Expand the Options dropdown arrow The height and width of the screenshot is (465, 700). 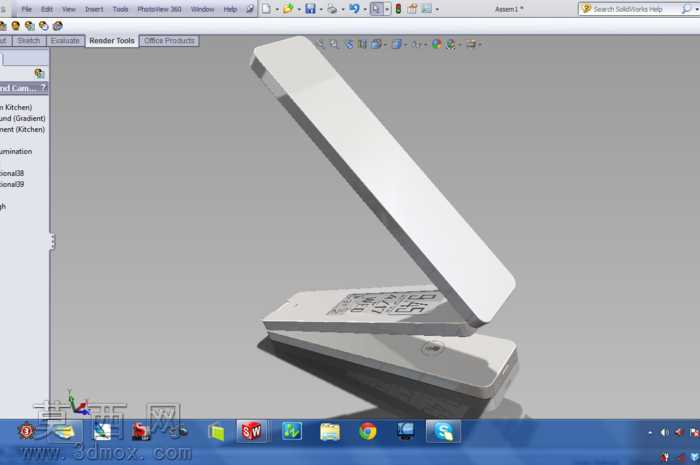click(437, 9)
